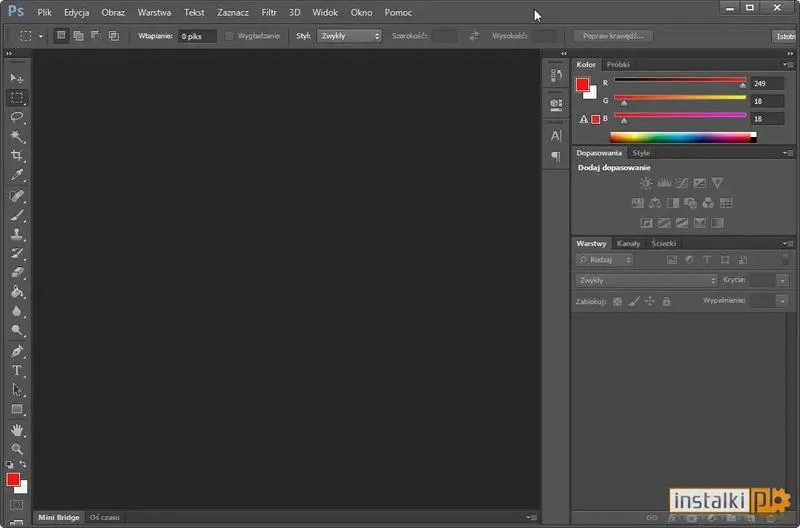
Task: Expand the Krycie opacity dropdown
Action: click(x=783, y=281)
